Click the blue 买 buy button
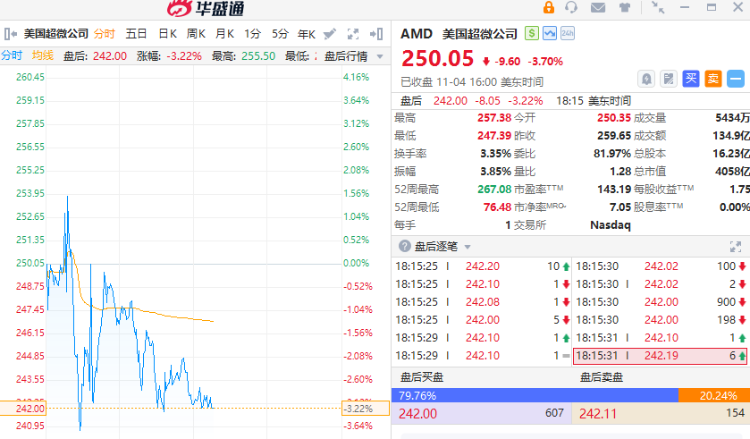Screen dimensions: 750x439 pos(691,78)
